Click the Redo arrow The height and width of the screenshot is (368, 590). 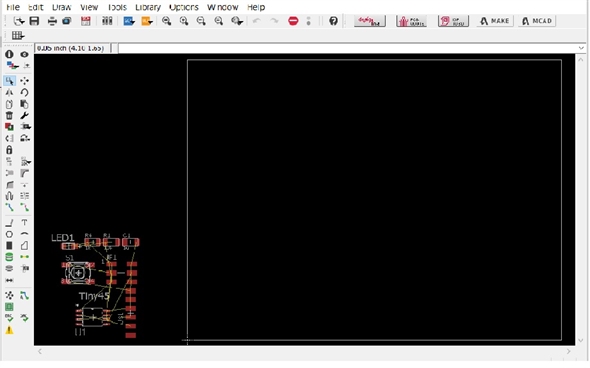pyautogui.click(x=274, y=21)
